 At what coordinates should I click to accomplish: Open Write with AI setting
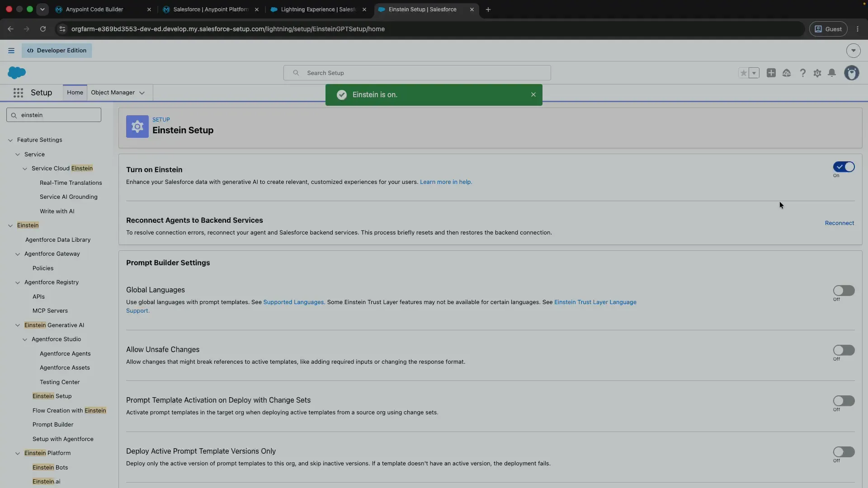point(57,211)
